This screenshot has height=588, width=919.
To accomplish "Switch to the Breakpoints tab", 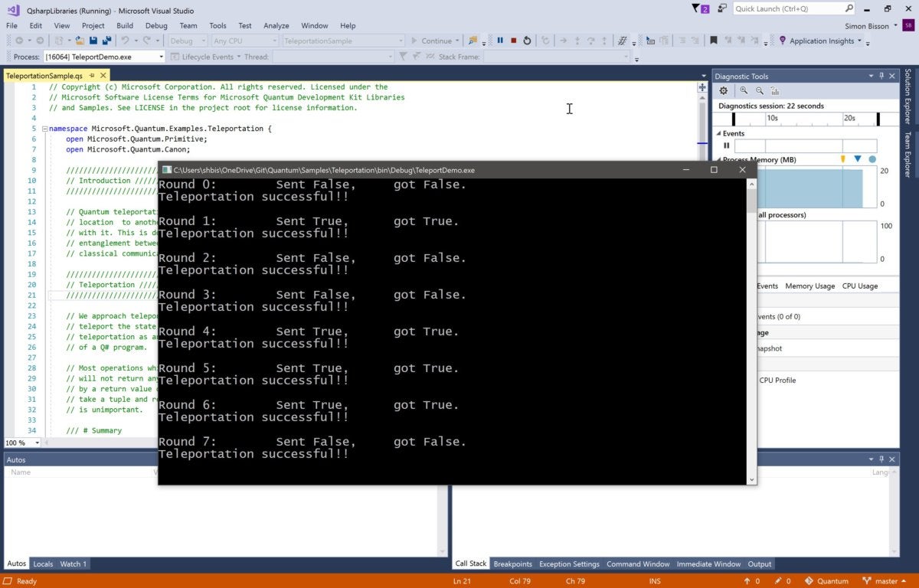I will point(513,563).
